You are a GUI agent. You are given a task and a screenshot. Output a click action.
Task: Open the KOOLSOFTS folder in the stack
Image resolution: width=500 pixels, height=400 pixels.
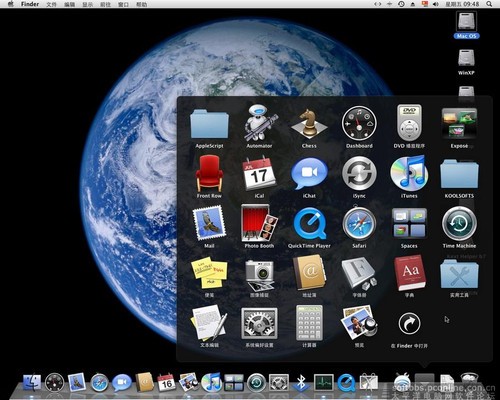coord(459,174)
